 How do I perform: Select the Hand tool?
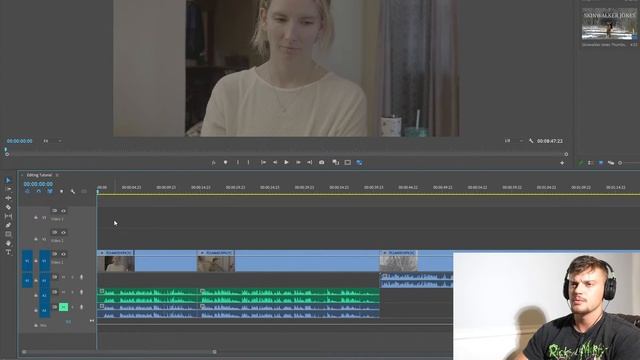[x=8, y=243]
